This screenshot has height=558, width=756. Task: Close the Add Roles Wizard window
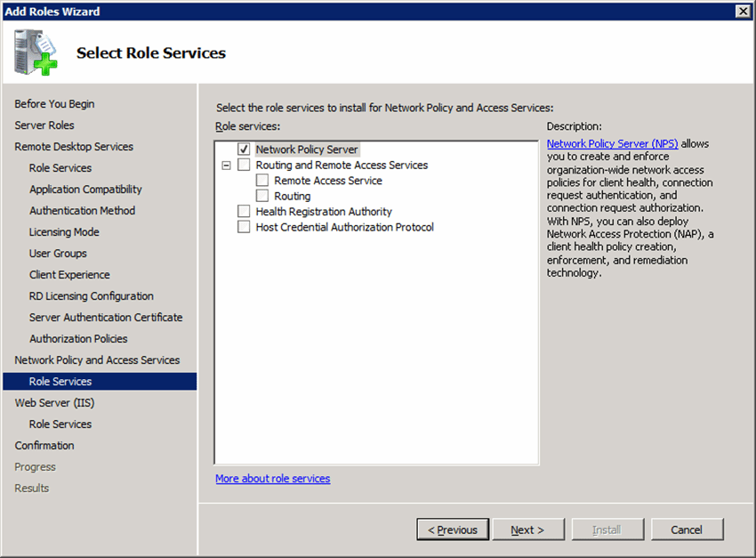(x=743, y=11)
